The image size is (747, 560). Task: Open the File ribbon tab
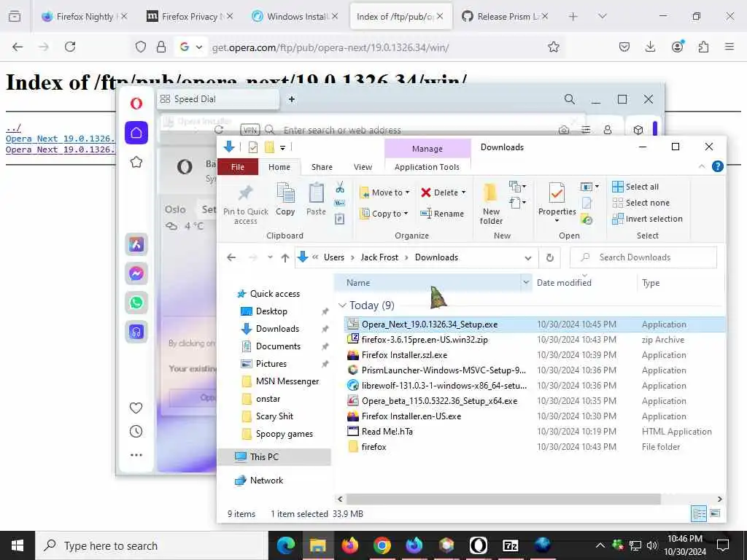click(x=238, y=167)
